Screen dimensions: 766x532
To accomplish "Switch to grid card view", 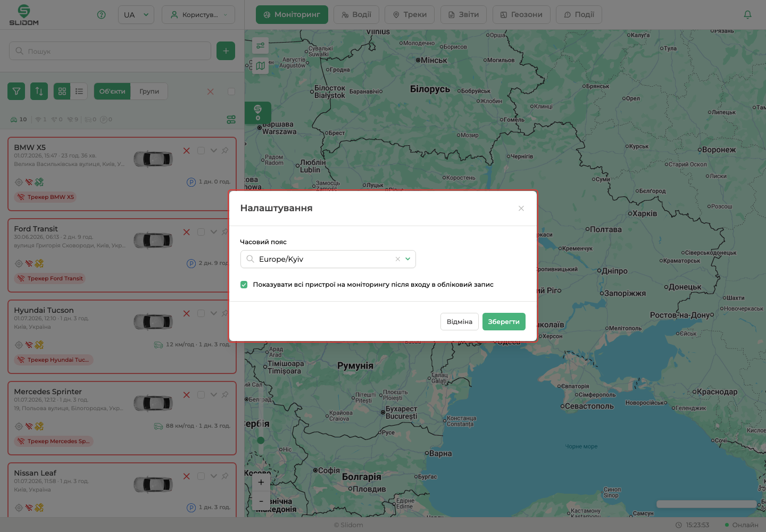I will (x=62, y=92).
